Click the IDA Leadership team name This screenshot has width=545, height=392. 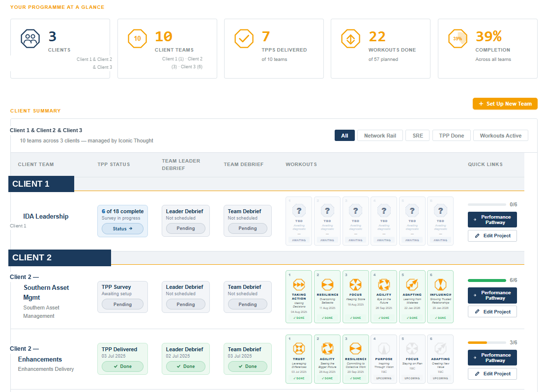pos(46,216)
